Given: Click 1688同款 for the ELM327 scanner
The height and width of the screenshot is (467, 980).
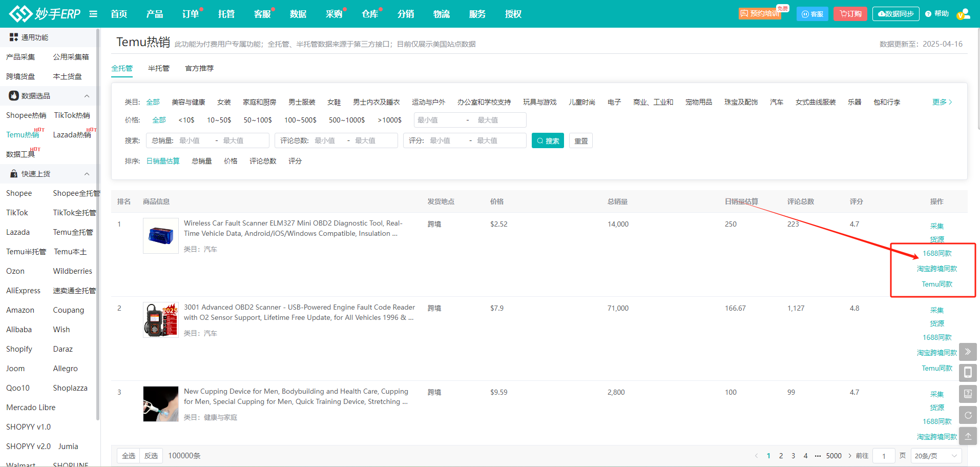Looking at the screenshot, I should 937,253.
